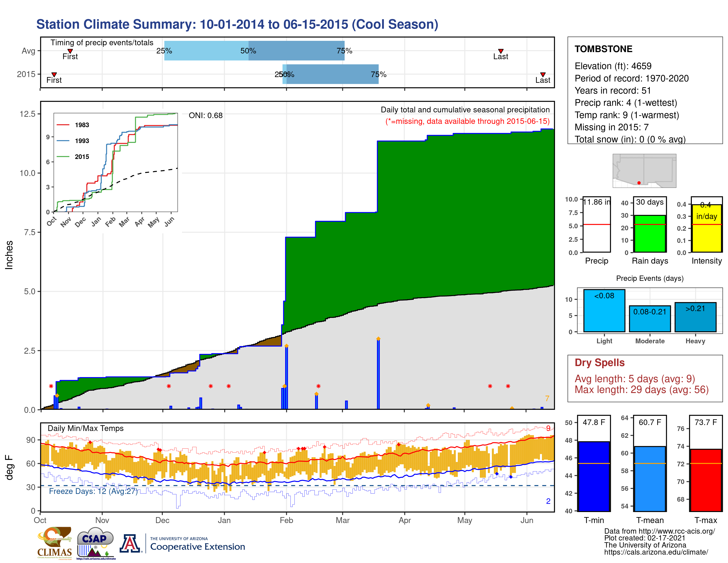Screen dimensions: 728x563
Task: Click the '30 days' Rain days value
Action: coord(650,202)
